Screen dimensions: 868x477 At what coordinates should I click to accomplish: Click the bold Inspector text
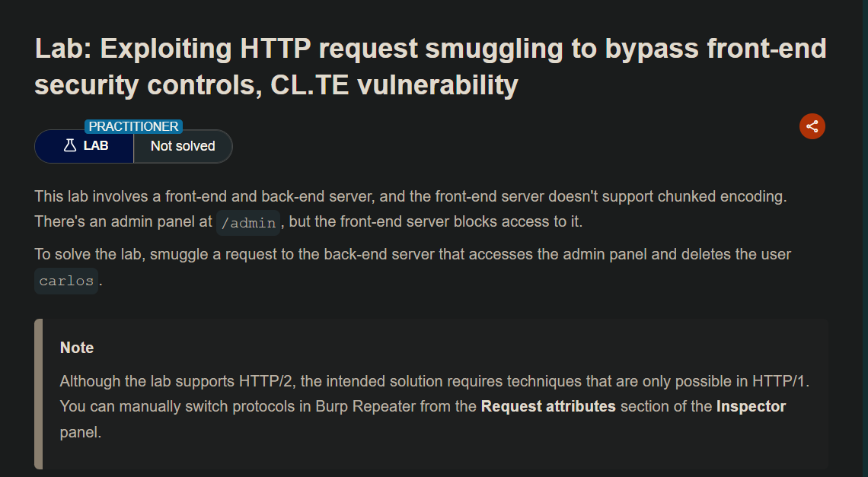[751, 406]
